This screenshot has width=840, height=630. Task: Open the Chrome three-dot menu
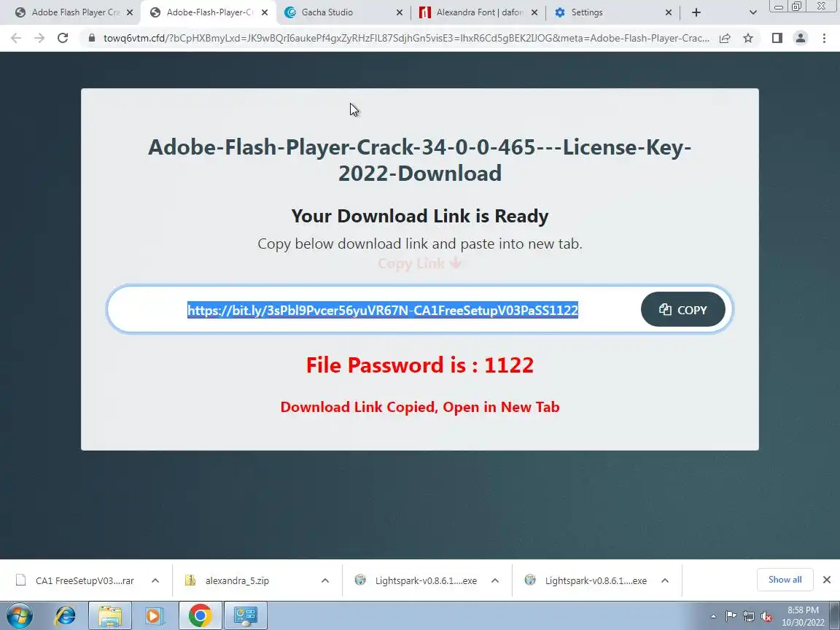824,38
